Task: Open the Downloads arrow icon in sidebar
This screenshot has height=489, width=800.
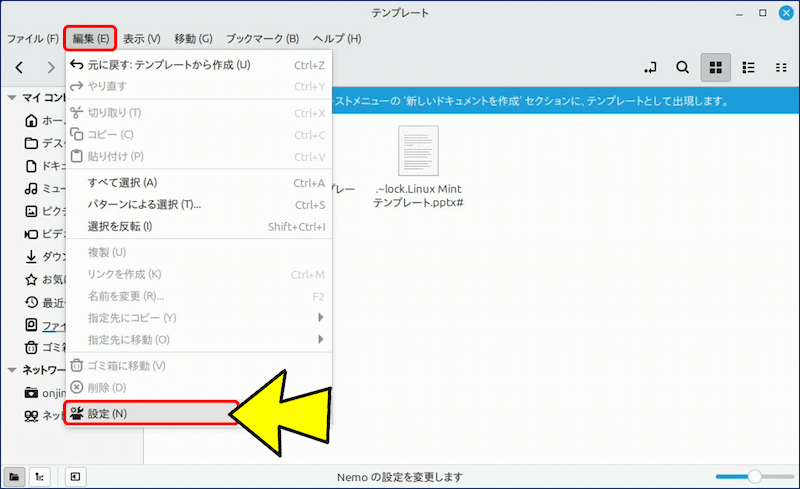Action: click(31, 256)
